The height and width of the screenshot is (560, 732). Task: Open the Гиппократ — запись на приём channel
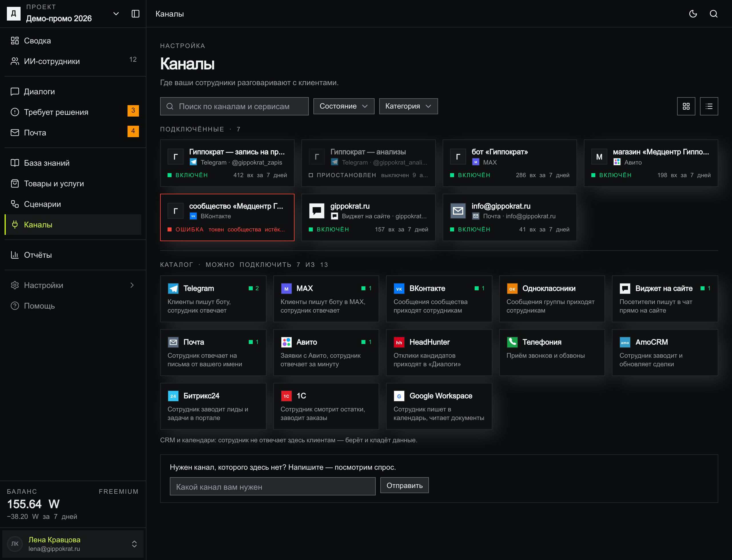(227, 163)
